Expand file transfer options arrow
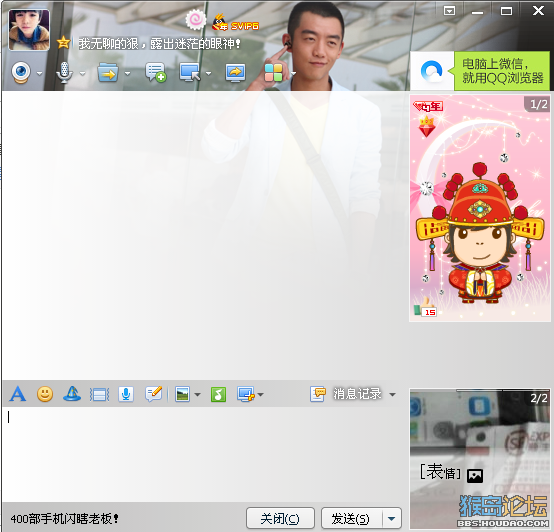 128,73
